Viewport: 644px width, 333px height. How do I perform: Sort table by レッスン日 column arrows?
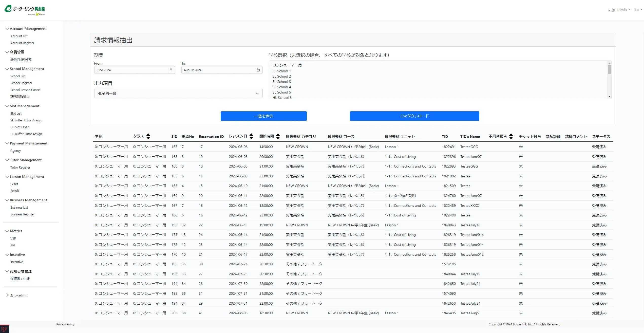point(251,136)
